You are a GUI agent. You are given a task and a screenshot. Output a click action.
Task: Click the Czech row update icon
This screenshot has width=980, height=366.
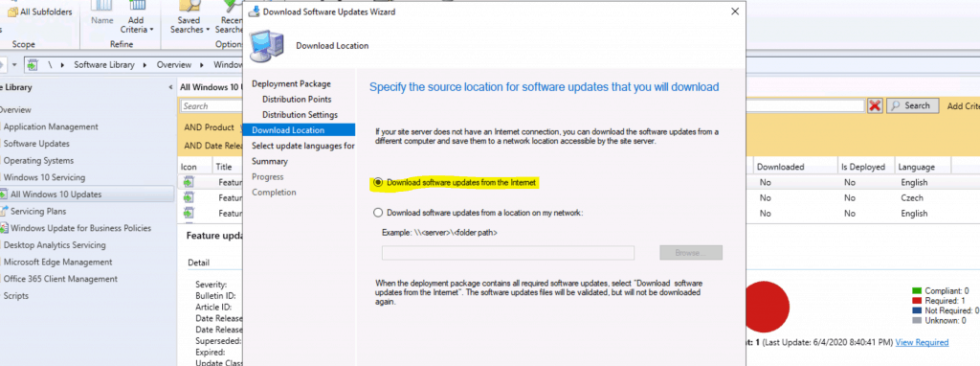click(189, 197)
